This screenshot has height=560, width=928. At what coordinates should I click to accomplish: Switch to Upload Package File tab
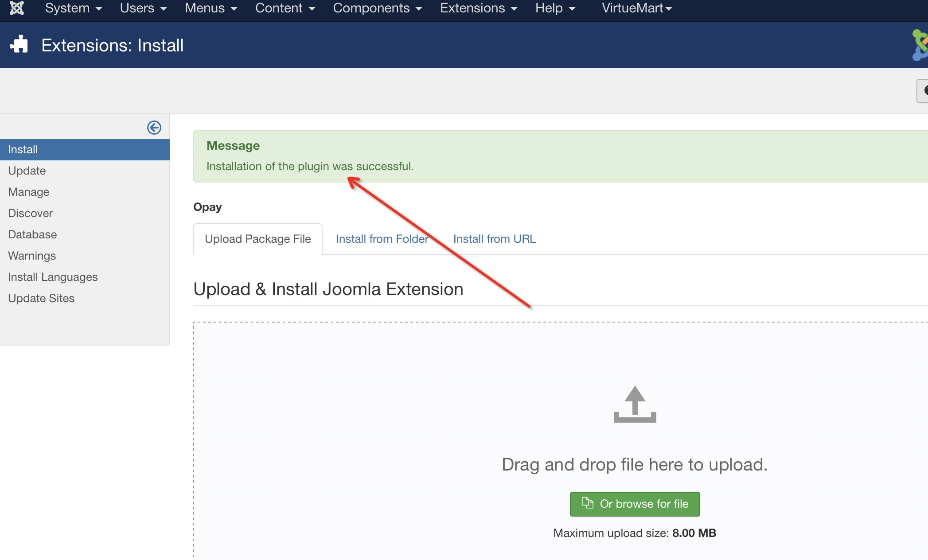click(x=258, y=239)
